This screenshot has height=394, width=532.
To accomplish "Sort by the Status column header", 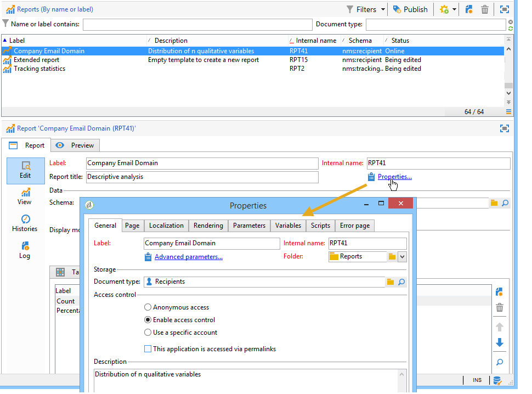I will click(x=444, y=41).
